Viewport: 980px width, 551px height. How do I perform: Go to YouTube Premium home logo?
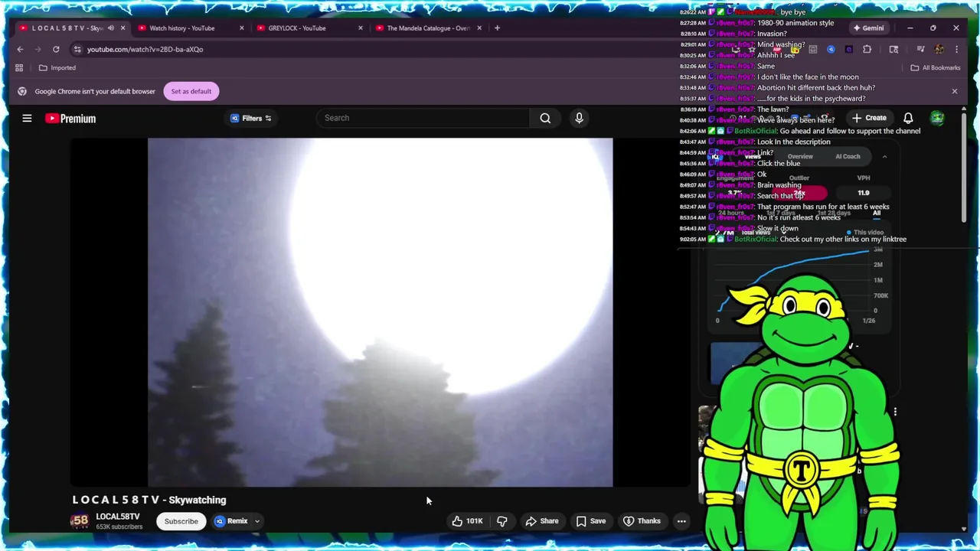click(70, 119)
